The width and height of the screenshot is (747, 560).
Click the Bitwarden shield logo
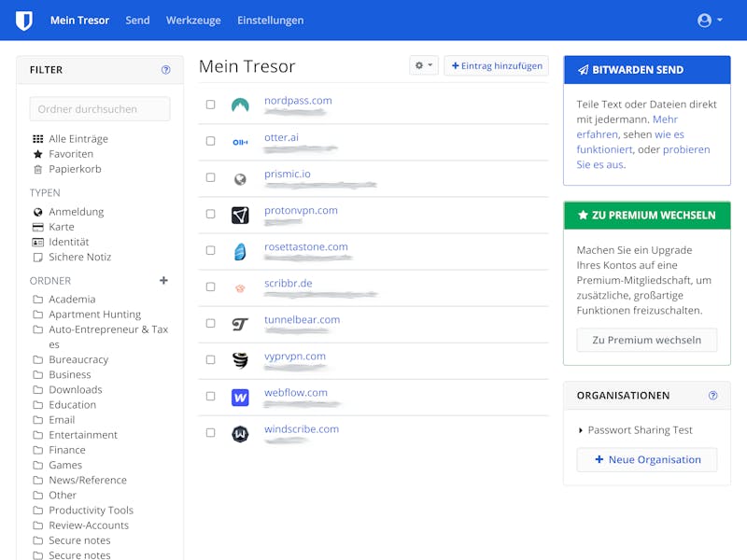24,21
